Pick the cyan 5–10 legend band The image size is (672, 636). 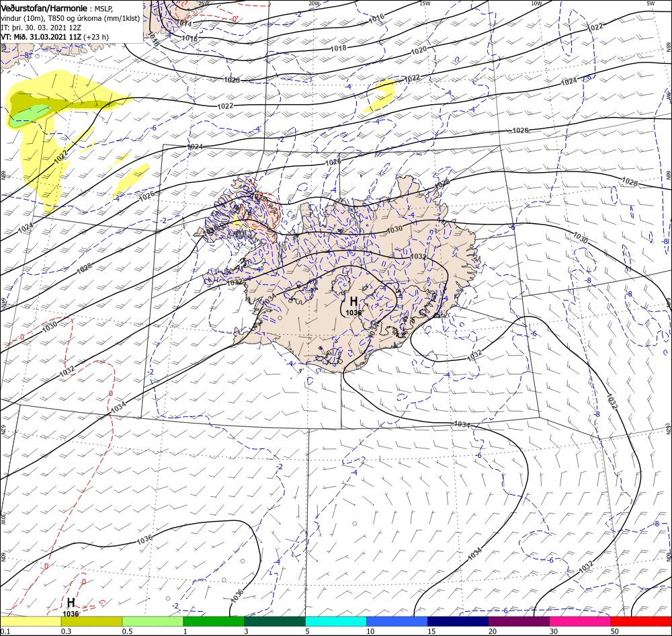[x=336, y=621]
